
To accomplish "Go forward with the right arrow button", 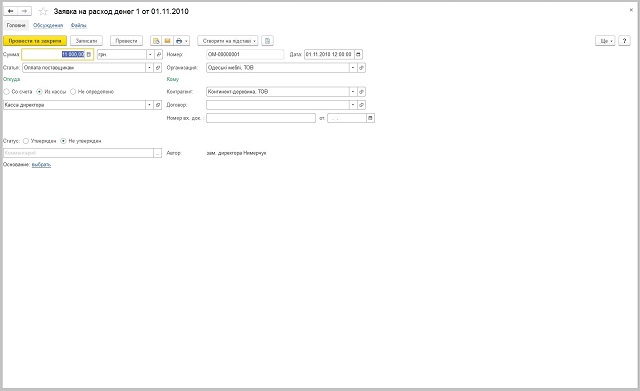I will click(24, 11).
